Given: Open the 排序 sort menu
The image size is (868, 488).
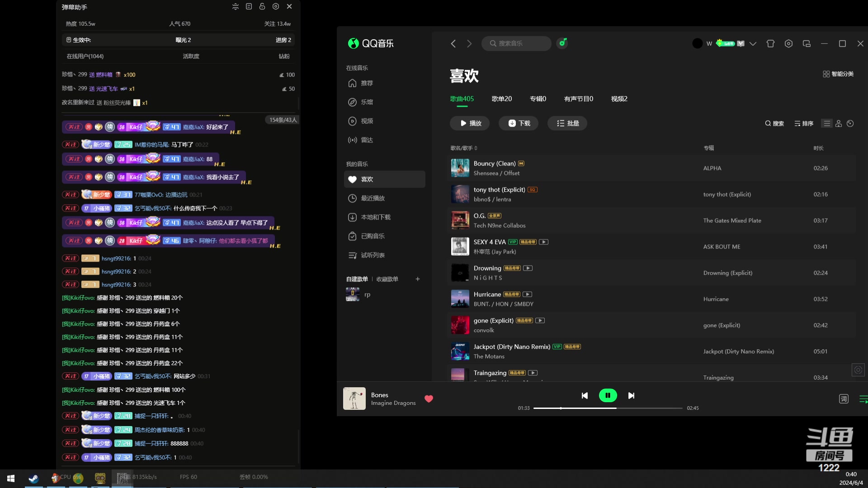Looking at the screenshot, I should [x=804, y=124].
